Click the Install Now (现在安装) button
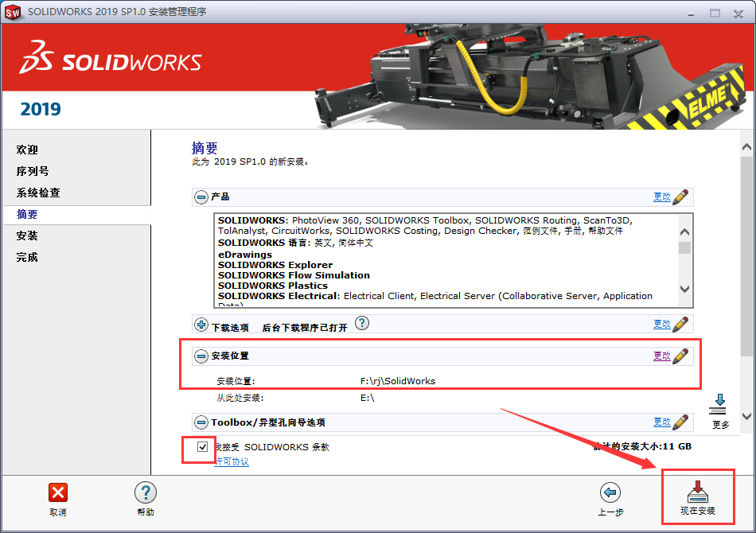Viewport: 756px width, 533px height. [697, 497]
